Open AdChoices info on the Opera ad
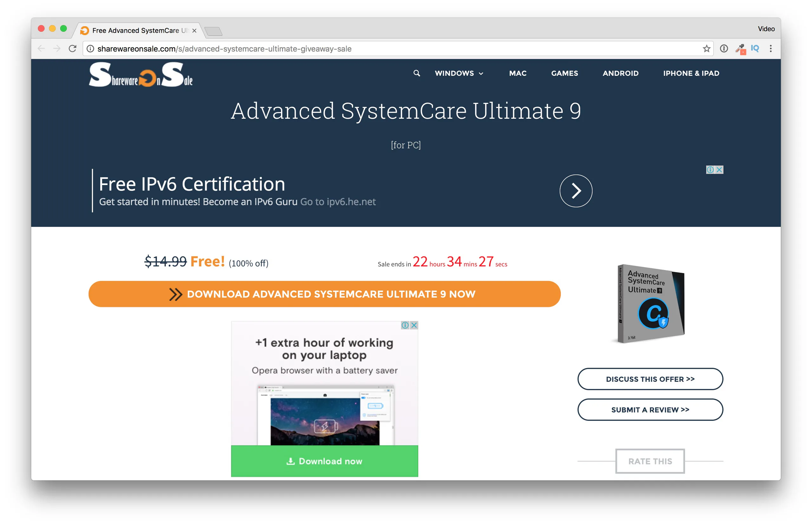812x525 pixels. 405,325
